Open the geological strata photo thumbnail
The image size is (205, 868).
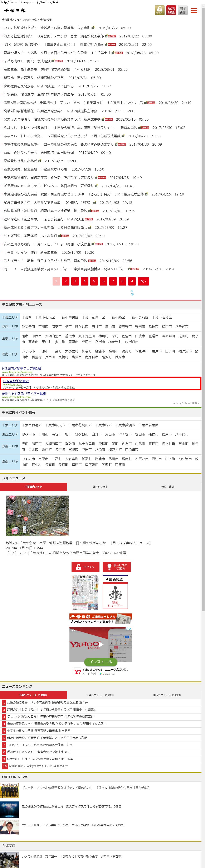(x=38, y=516)
